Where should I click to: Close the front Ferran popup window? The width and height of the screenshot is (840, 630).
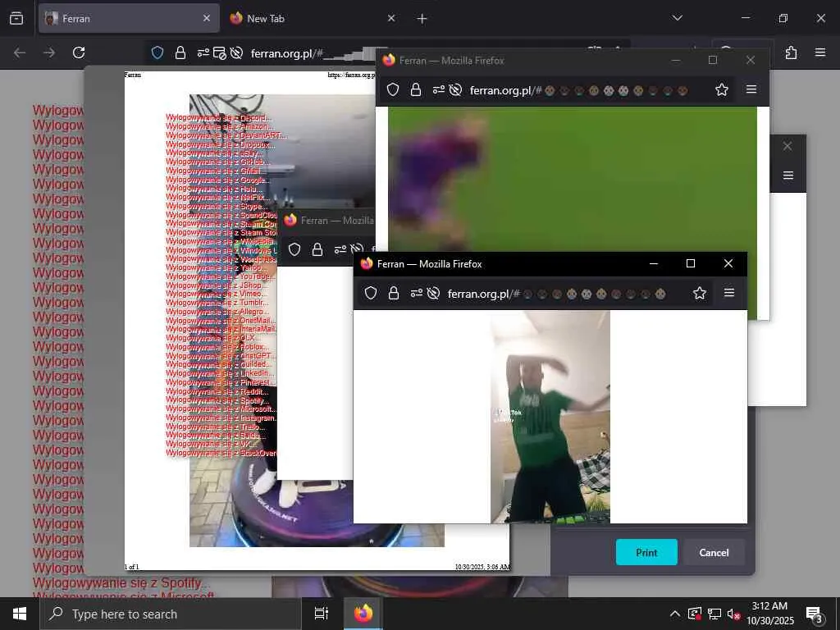pos(728,263)
